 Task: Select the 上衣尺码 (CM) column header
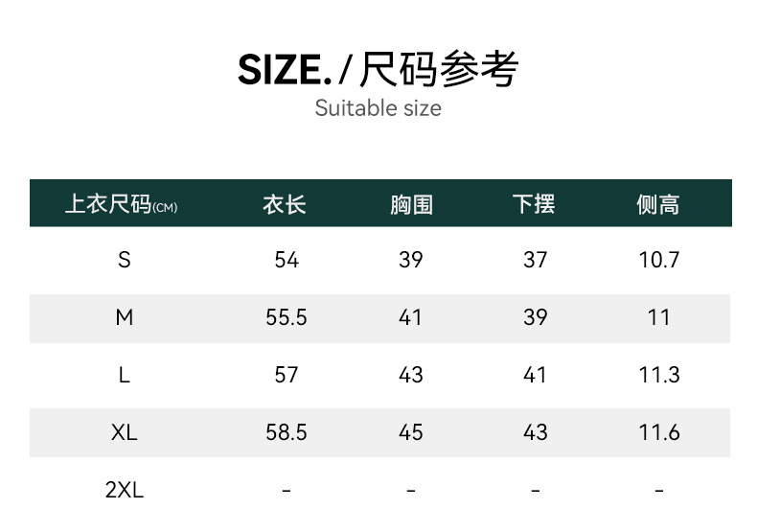pos(122,204)
